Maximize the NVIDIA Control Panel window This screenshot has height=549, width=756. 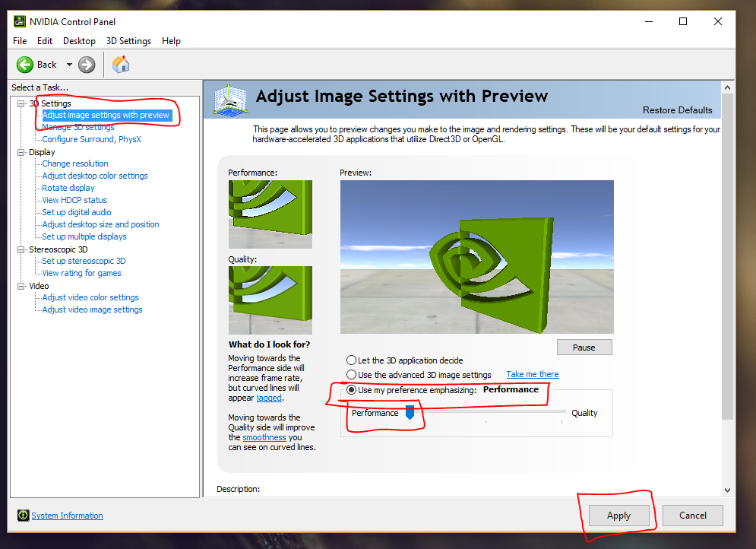(x=683, y=22)
